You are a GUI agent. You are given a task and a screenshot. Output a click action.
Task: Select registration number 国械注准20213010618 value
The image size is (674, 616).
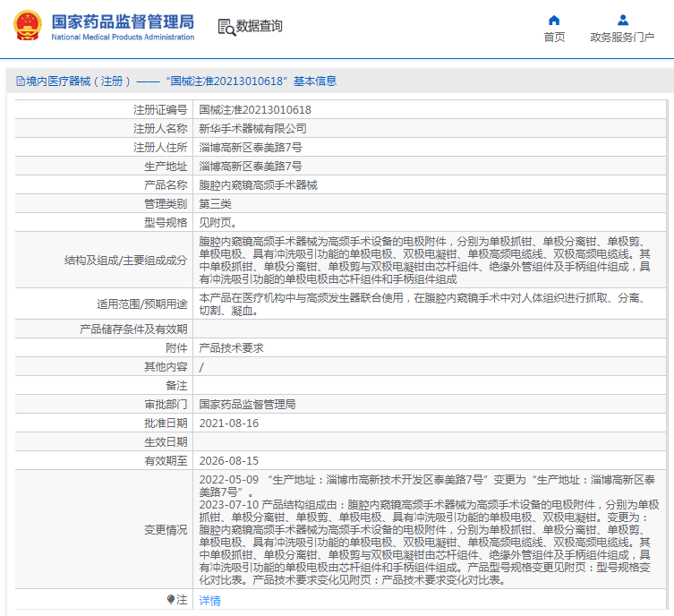[x=255, y=109]
